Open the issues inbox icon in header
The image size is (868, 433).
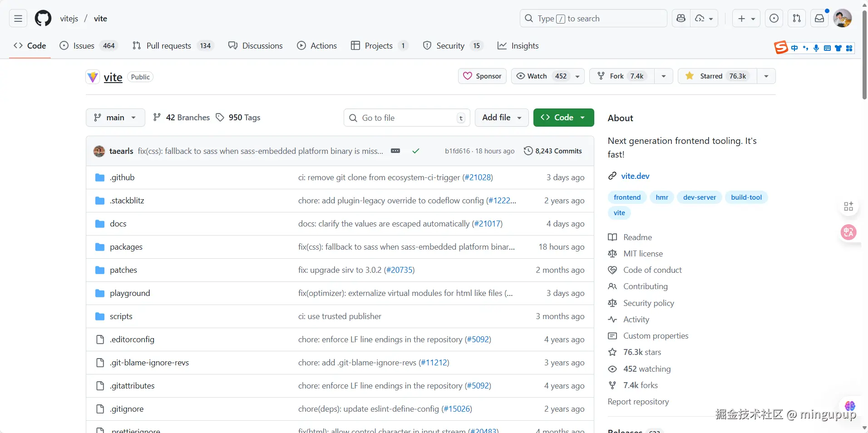click(x=774, y=19)
